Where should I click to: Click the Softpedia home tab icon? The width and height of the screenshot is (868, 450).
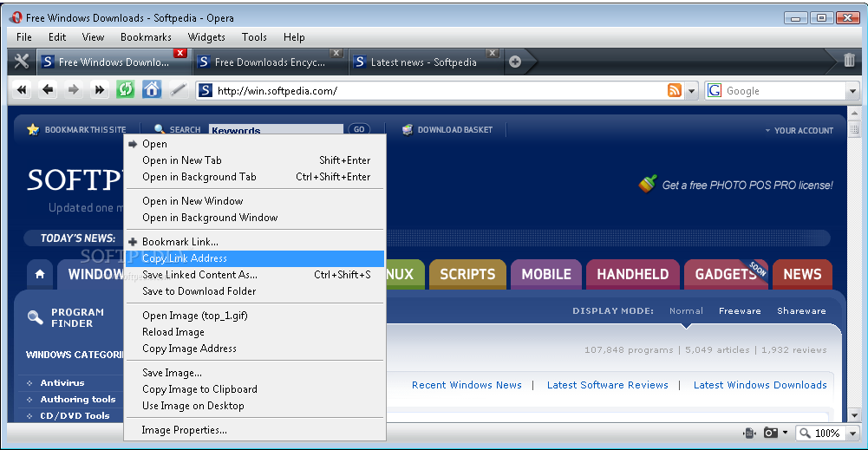40,274
